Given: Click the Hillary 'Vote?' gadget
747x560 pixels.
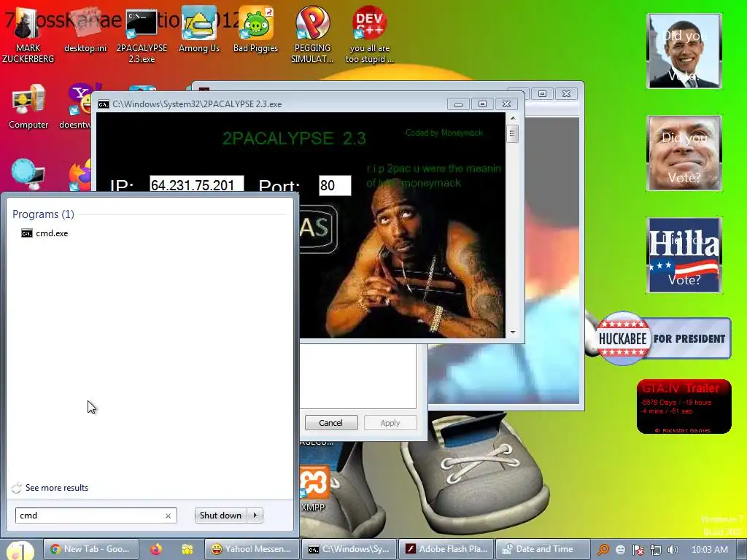Looking at the screenshot, I should pos(684,255).
